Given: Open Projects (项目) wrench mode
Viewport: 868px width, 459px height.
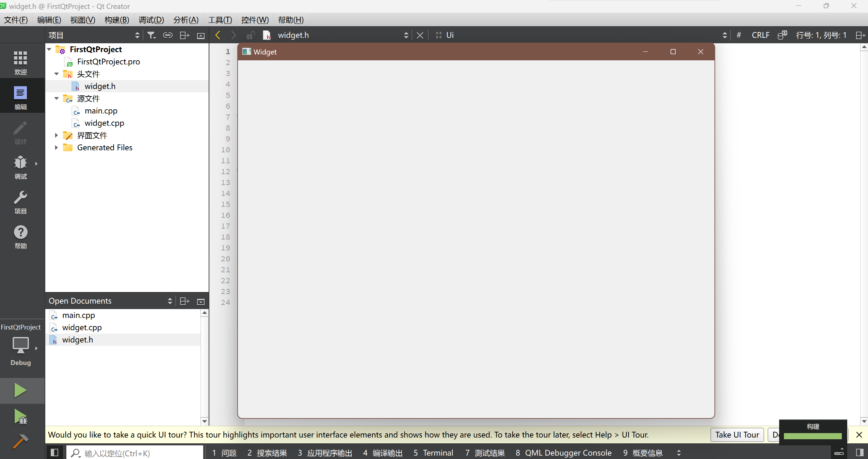Looking at the screenshot, I should click(x=20, y=202).
